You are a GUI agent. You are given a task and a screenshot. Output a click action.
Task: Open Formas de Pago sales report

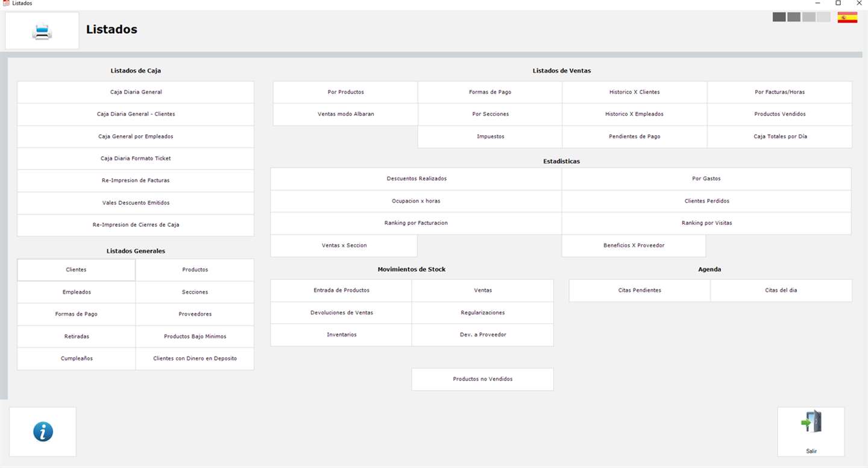tap(490, 92)
